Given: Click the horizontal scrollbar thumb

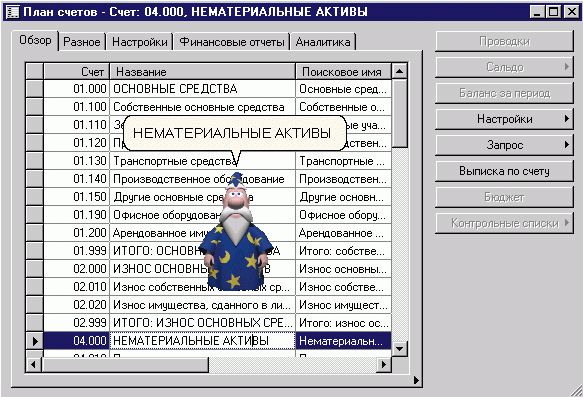Looking at the screenshot, I should pyautogui.click(x=125, y=365).
